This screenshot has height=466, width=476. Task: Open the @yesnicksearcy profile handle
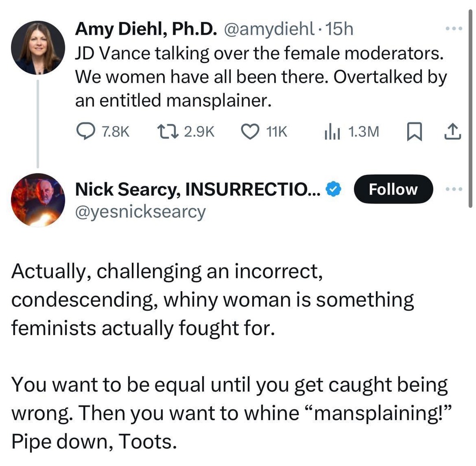pos(140,211)
